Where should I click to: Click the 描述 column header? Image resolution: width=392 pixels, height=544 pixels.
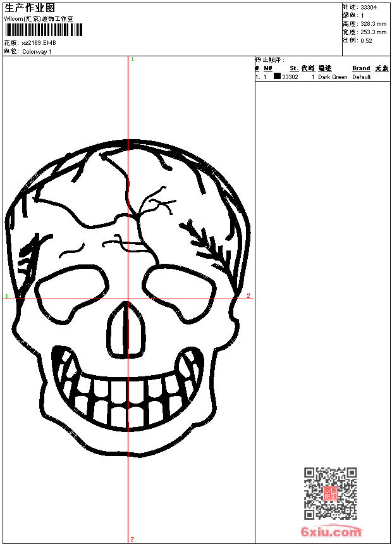point(324,68)
